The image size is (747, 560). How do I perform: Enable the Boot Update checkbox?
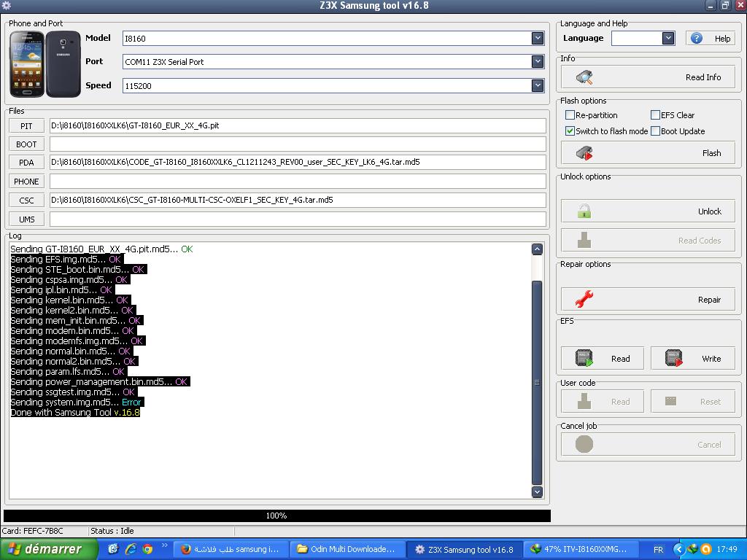pos(655,131)
